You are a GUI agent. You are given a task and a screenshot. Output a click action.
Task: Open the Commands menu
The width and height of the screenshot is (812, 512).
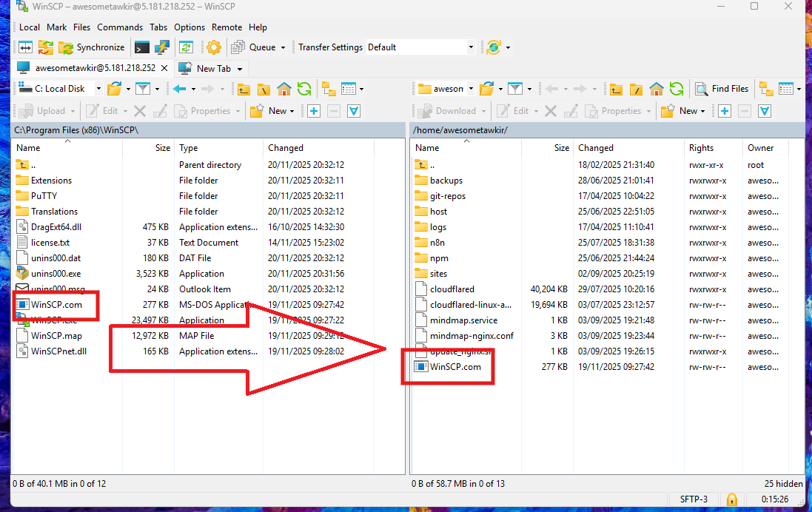(x=120, y=27)
